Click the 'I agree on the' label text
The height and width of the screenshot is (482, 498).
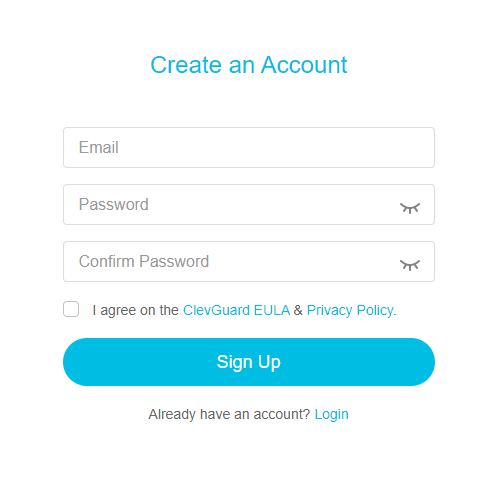pos(136,310)
